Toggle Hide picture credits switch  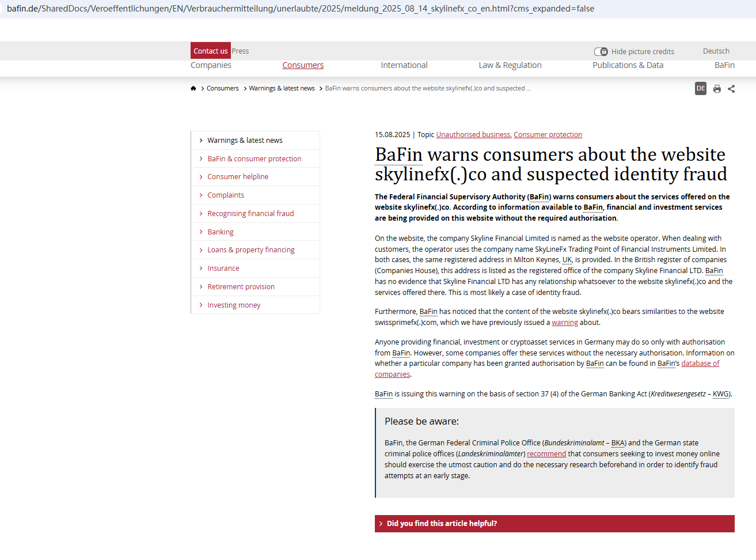(601, 51)
